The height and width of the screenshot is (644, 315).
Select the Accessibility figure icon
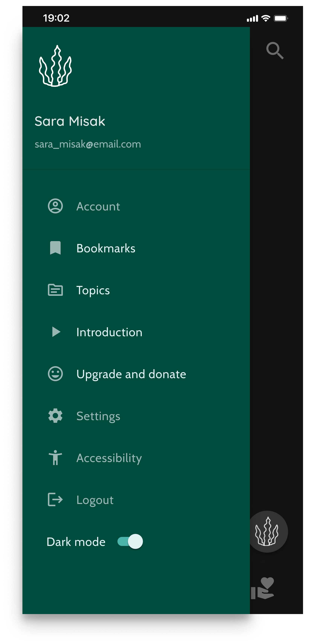pos(55,458)
